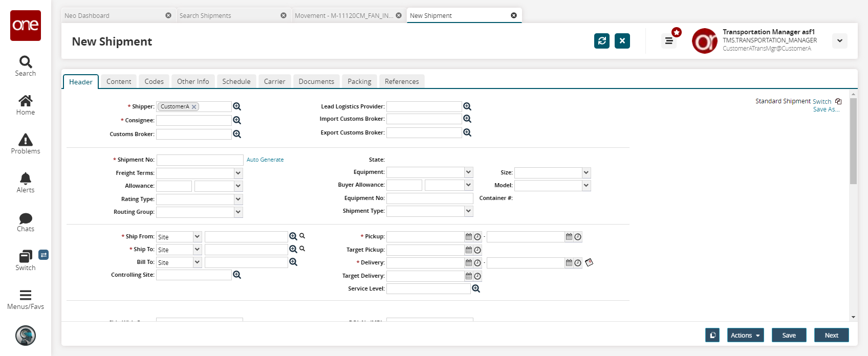Expand the Ship From Site type dropdown
The image size is (868, 356).
(x=197, y=237)
